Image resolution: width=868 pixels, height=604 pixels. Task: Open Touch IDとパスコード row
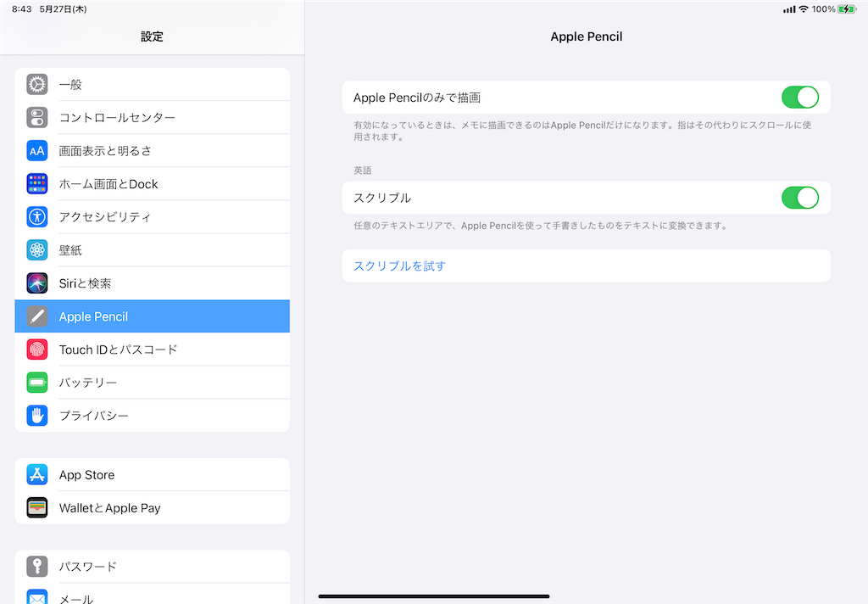pyautogui.click(x=153, y=350)
